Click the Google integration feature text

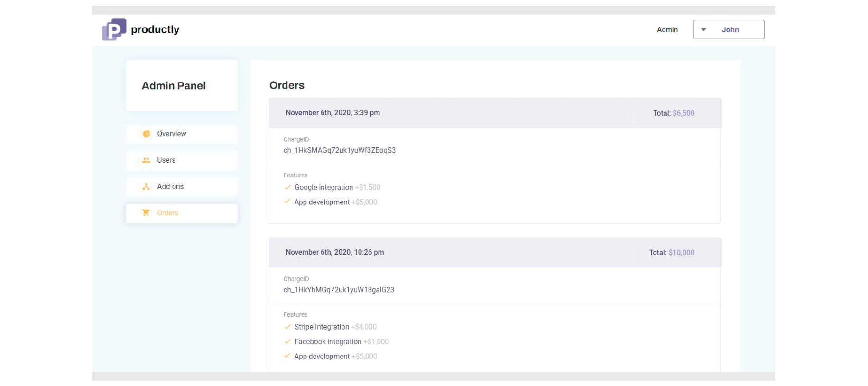(x=324, y=187)
